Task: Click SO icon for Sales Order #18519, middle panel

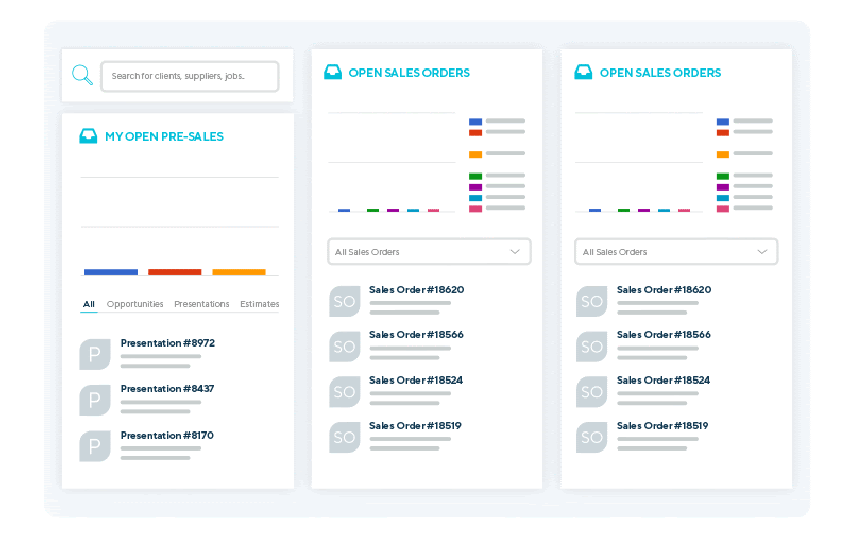Action: [345, 437]
